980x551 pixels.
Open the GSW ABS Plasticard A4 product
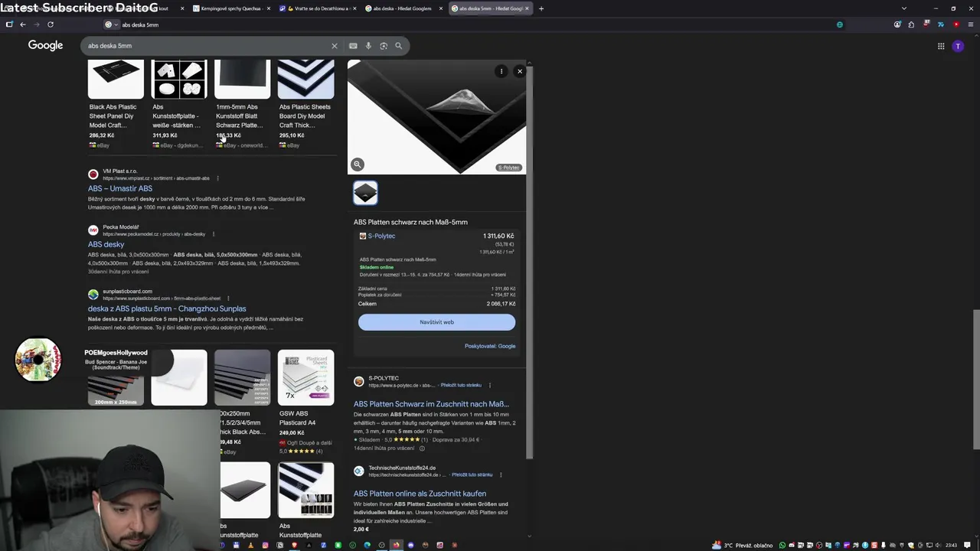(306, 402)
